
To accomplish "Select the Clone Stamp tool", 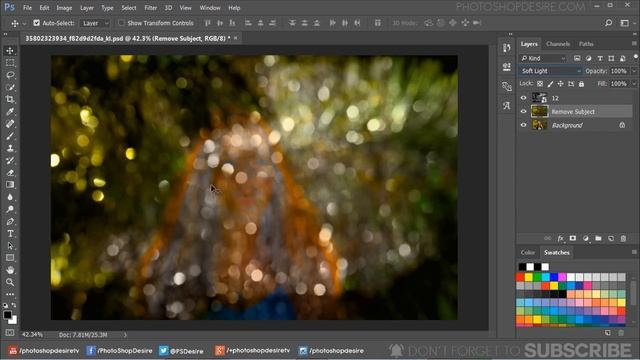I will pyautogui.click(x=10, y=148).
